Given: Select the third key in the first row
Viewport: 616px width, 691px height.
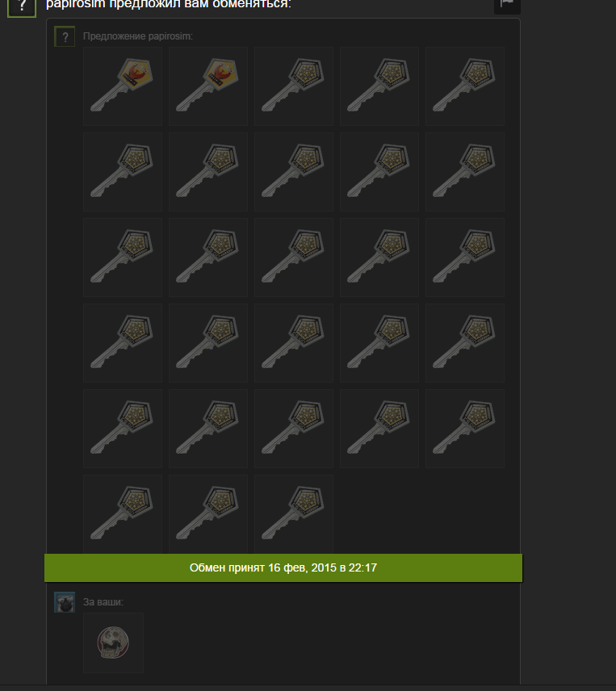Looking at the screenshot, I should click(x=293, y=86).
